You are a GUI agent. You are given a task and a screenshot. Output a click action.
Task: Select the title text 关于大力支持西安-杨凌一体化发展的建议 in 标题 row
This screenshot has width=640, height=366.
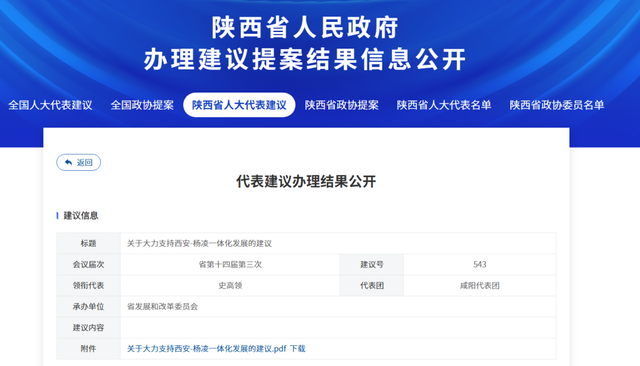(199, 244)
